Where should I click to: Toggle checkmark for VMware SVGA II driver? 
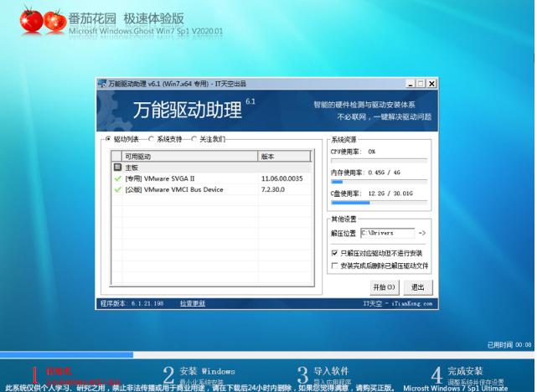tap(118, 178)
